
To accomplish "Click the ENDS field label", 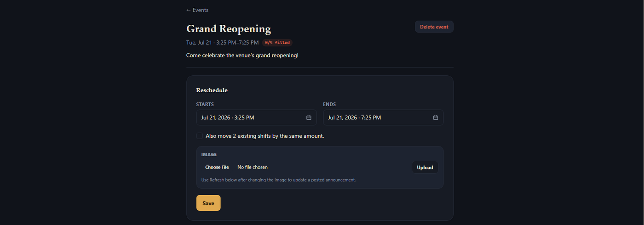I will coord(329,104).
